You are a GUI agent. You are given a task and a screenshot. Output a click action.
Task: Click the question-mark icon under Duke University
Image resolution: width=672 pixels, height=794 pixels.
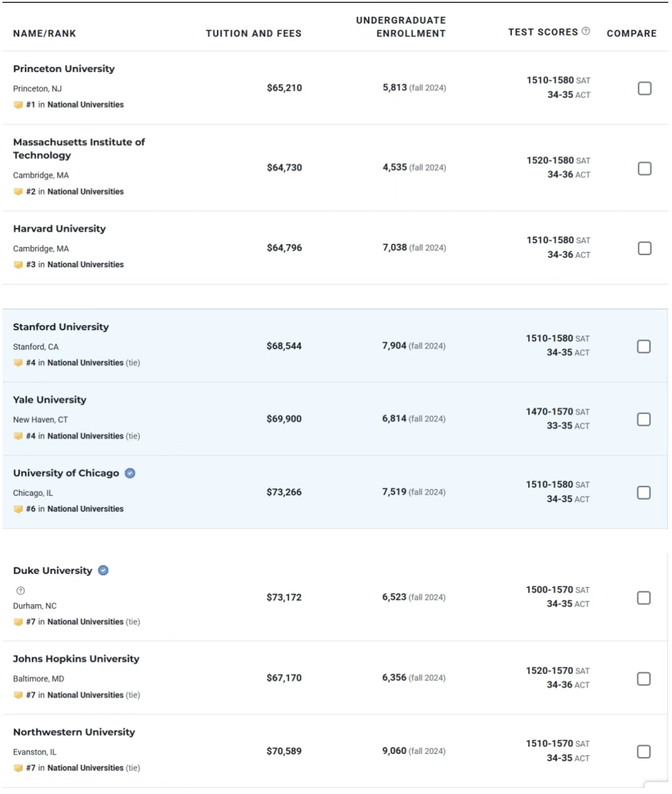[20, 591]
